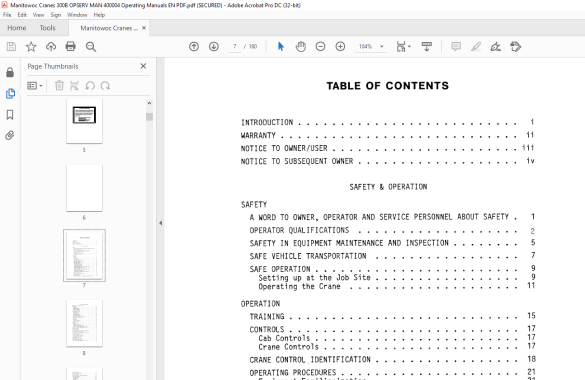Open the Bookmarks panel icon
Viewport: 585px width, 380px height.
tap(10, 114)
